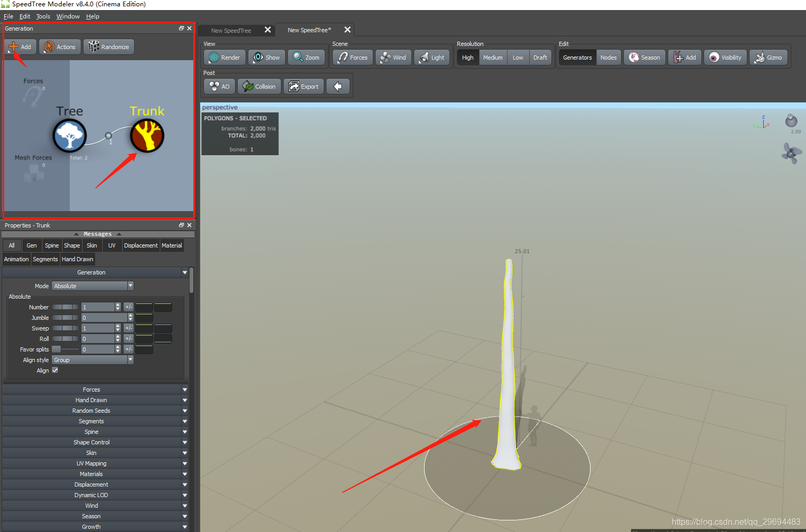The width and height of the screenshot is (806, 532).
Task: Click the Roll value input field
Action: pos(98,338)
